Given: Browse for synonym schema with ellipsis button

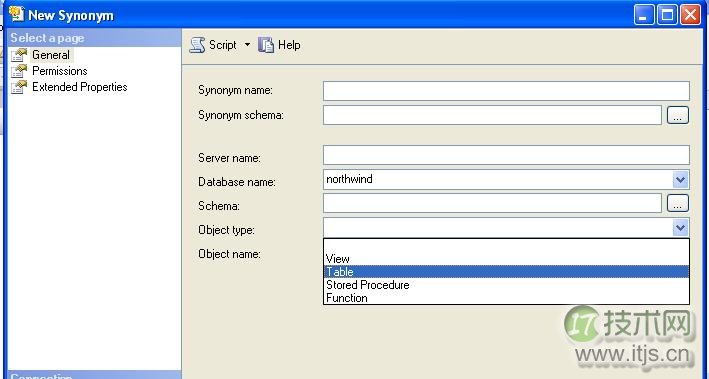Looking at the screenshot, I should (678, 115).
